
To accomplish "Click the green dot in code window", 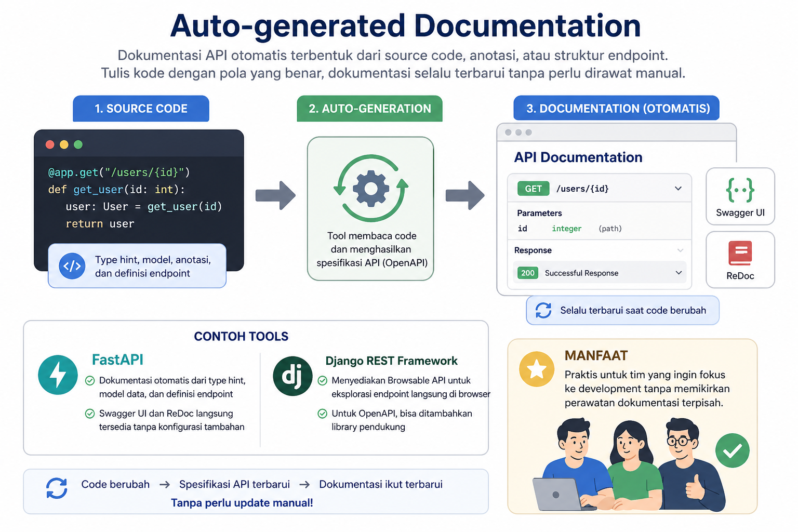I will click(x=78, y=144).
